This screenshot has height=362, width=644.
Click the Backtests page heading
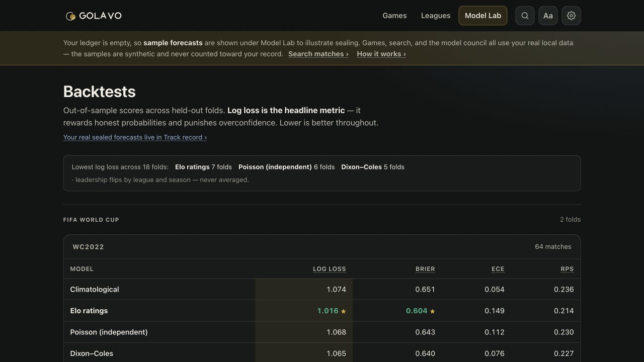[x=100, y=92]
